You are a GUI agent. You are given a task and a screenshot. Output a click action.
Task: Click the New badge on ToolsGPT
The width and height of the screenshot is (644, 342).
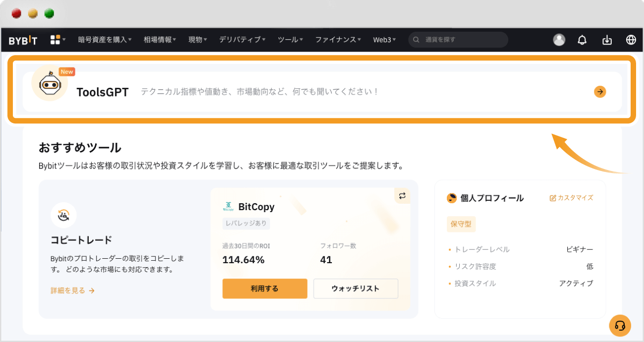click(x=67, y=72)
